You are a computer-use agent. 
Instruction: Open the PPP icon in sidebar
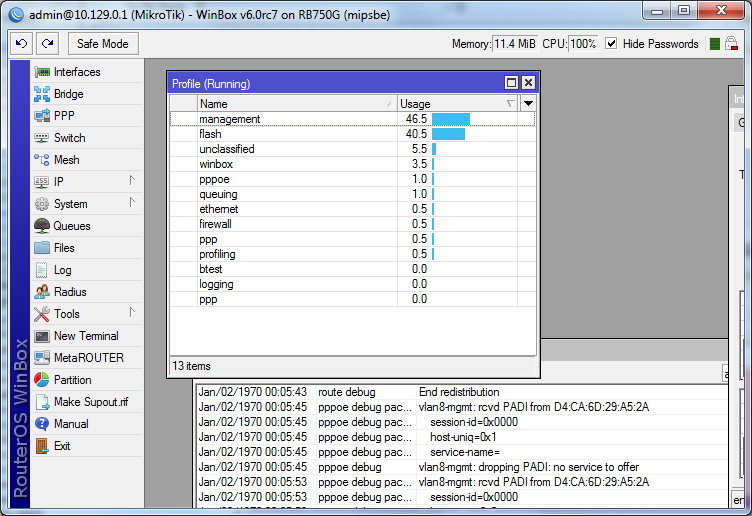pyautogui.click(x=42, y=116)
